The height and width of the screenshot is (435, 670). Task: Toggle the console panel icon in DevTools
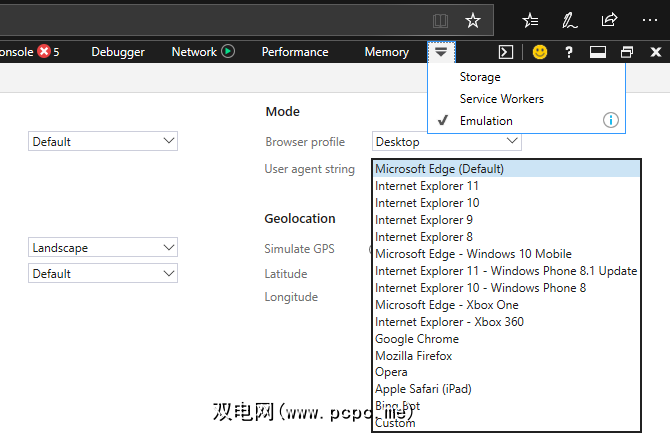point(507,52)
